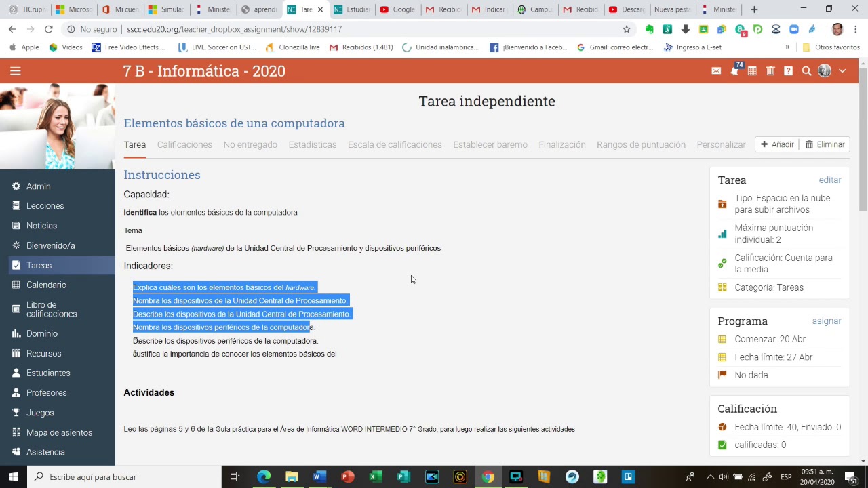Open Mapa de asientos in the sidebar
The width and height of the screenshot is (868, 488).
tap(58, 432)
